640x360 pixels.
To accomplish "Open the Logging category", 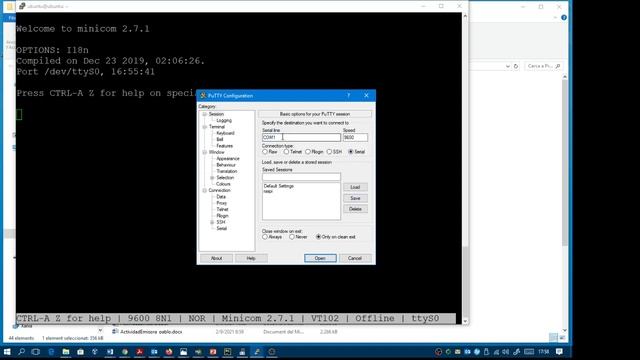I will pos(224,120).
